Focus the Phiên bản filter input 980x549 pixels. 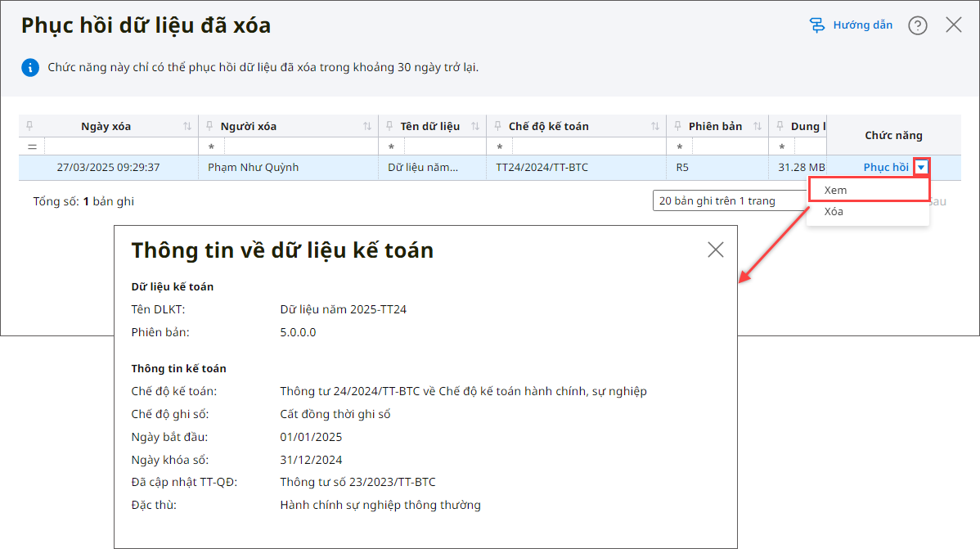click(730, 147)
